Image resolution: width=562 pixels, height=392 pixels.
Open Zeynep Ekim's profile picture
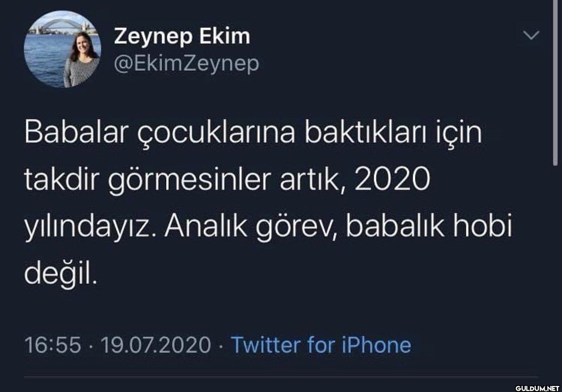tap(62, 49)
